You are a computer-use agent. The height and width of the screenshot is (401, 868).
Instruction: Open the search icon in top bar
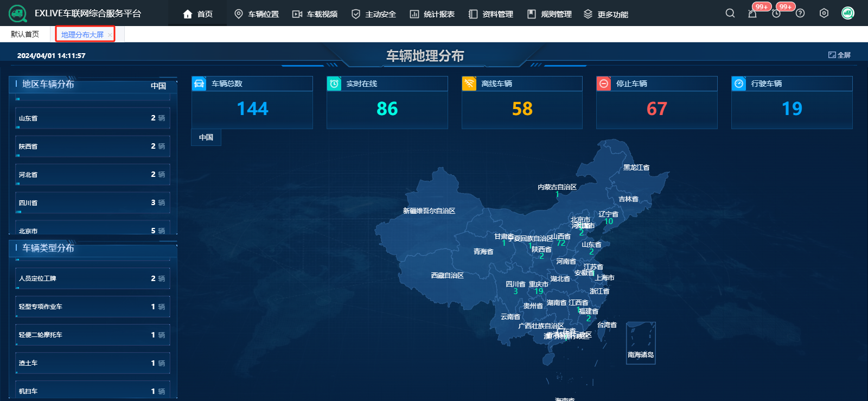730,14
